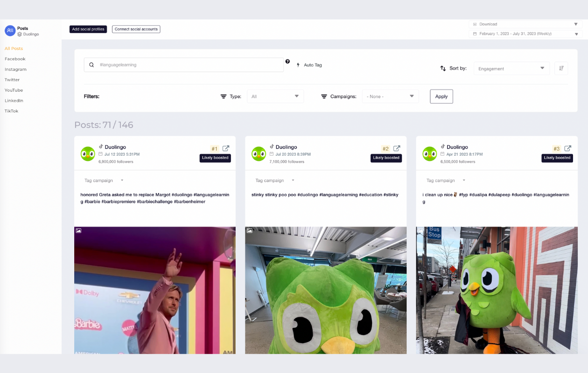Viewport: 588px width, 373px height.
Task: Click image icon on stinky post thumbnail
Action: tap(250, 230)
